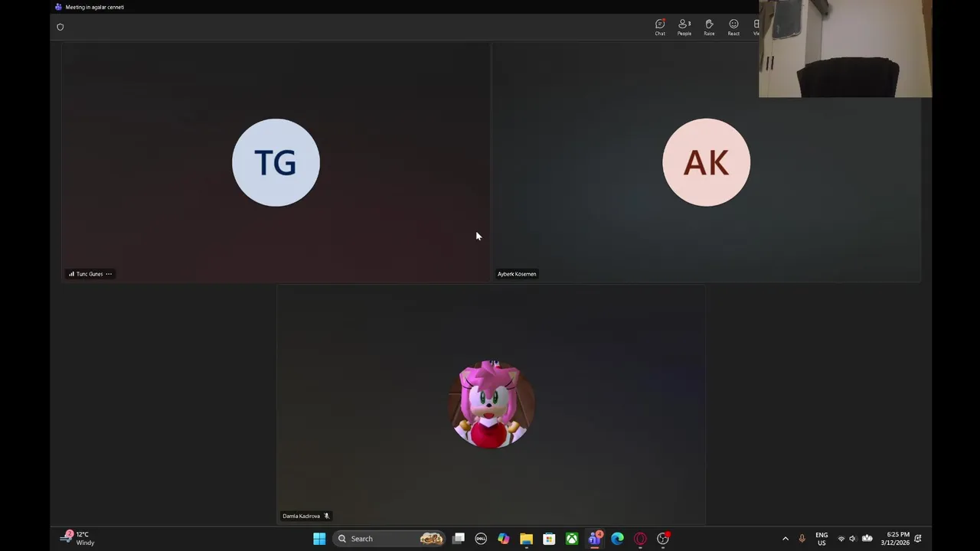Open the weather widget showing 12°C Windy
Screen dimensions: 980x551
(x=78, y=539)
